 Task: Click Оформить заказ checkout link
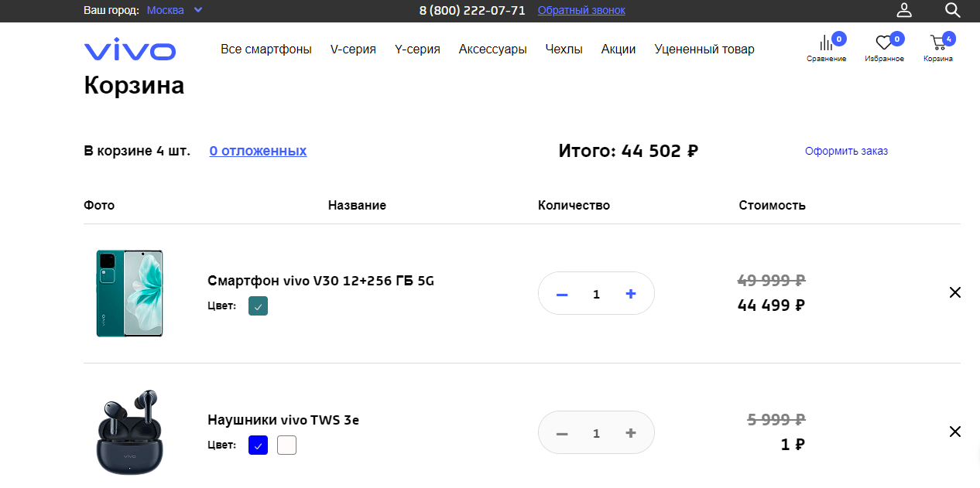846,151
